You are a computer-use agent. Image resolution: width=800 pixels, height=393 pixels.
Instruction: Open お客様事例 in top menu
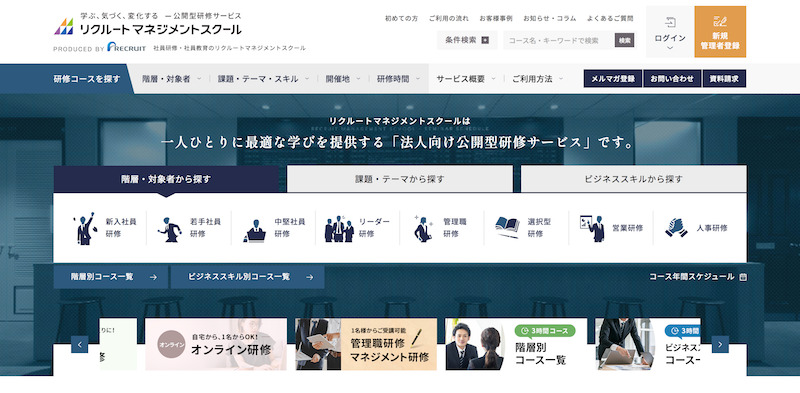click(x=495, y=18)
